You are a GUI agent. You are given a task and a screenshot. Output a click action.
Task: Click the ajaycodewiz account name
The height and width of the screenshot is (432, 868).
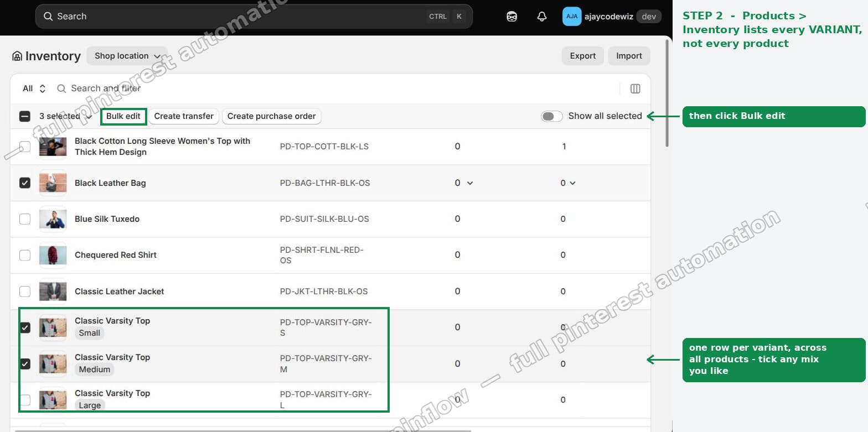609,17
